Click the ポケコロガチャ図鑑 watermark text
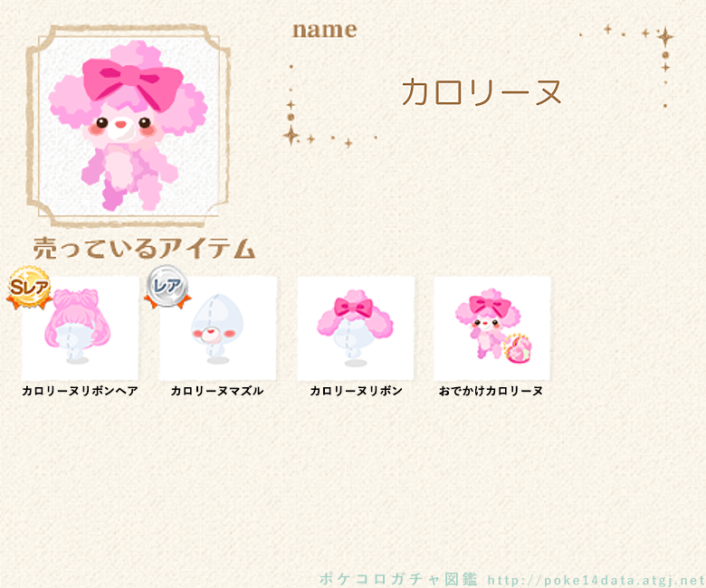Image resolution: width=706 pixels, height=588 pixels. (398, 579)
